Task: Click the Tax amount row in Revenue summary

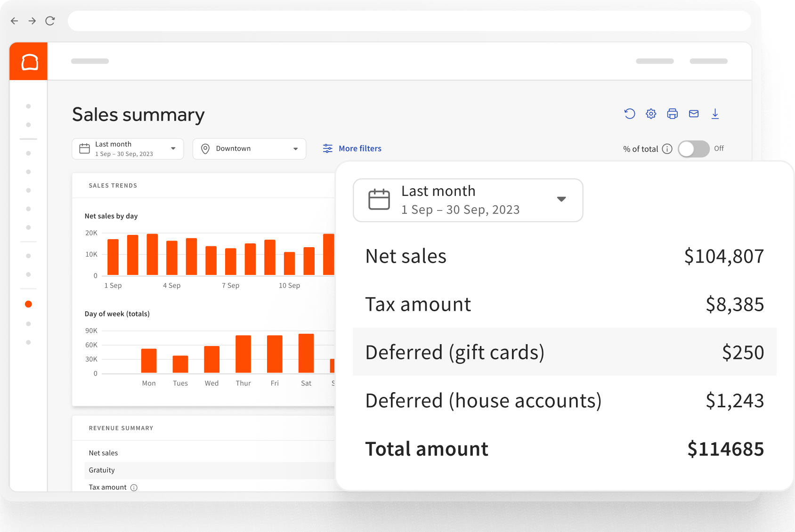Action: pyautogui.click(x=210, y=486)
